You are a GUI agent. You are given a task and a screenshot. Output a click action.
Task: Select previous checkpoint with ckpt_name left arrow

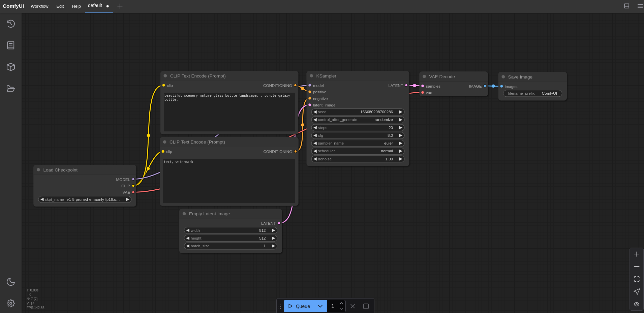[42, 199]
